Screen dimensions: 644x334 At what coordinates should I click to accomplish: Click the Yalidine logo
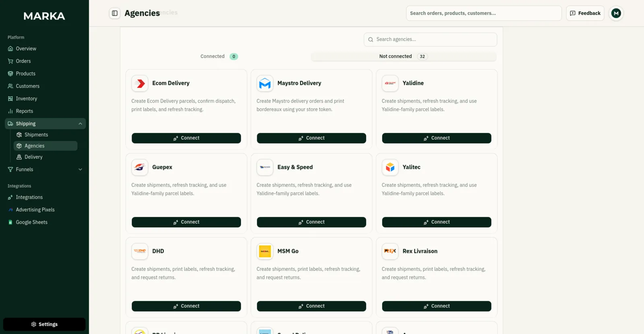(x=390, y=84)
